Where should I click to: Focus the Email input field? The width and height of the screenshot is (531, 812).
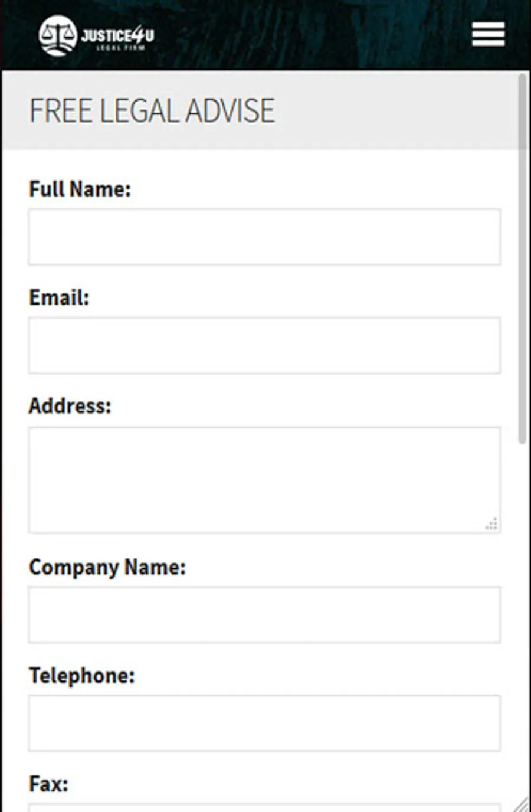click(x=264, y=346)
